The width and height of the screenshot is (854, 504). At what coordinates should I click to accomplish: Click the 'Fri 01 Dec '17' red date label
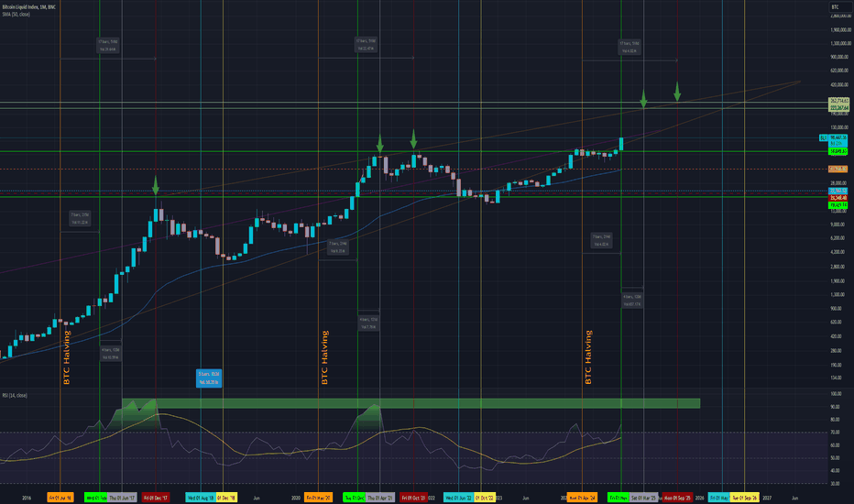click(x=156, y=498)
